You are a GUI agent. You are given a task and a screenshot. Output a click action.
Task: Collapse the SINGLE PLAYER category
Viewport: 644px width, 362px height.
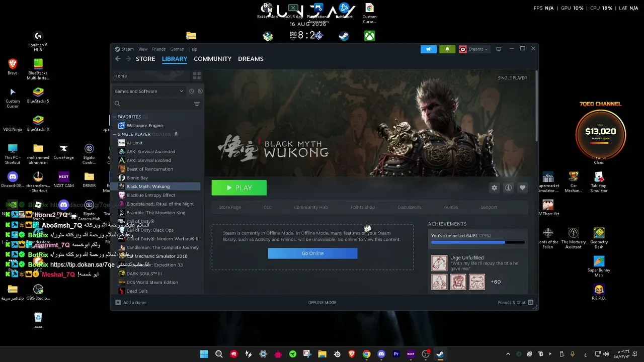114,134
